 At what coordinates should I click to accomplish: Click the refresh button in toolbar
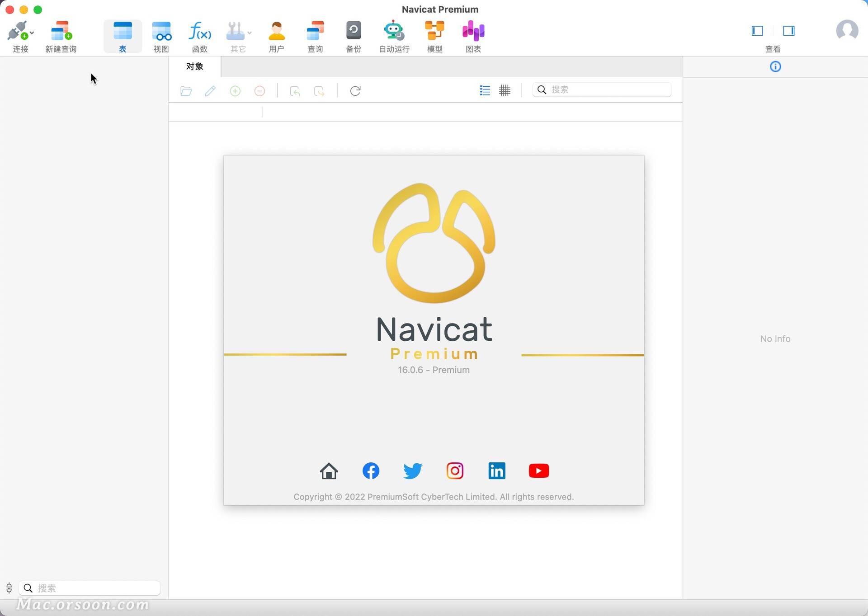click(x=355, y=90)
